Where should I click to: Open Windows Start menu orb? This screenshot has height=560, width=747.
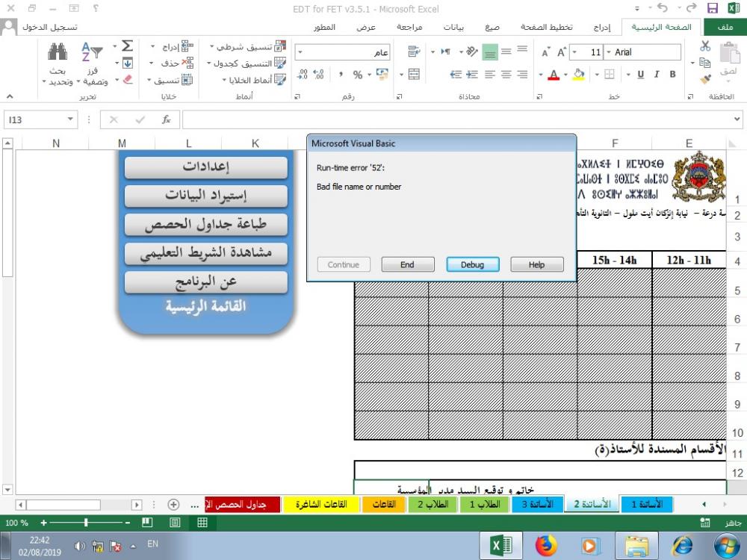pyautogui.click(x=727, y=546)
